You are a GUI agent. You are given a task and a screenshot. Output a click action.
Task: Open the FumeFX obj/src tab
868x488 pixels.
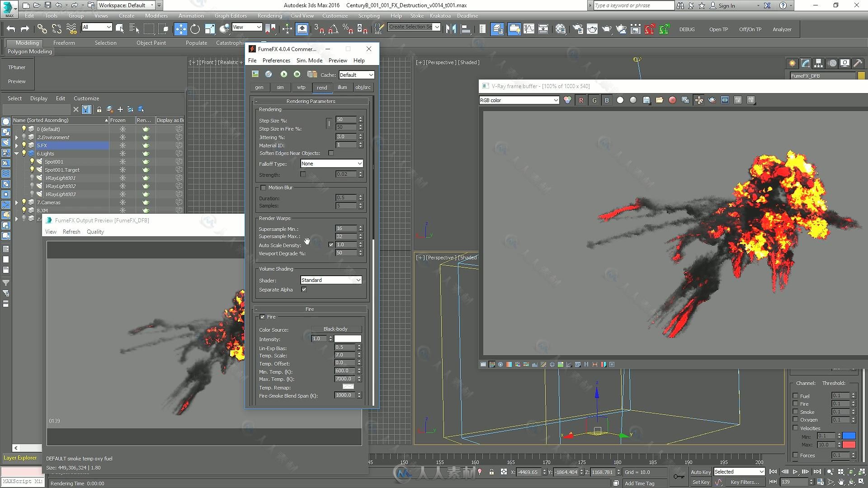click(x=363, y=87)
